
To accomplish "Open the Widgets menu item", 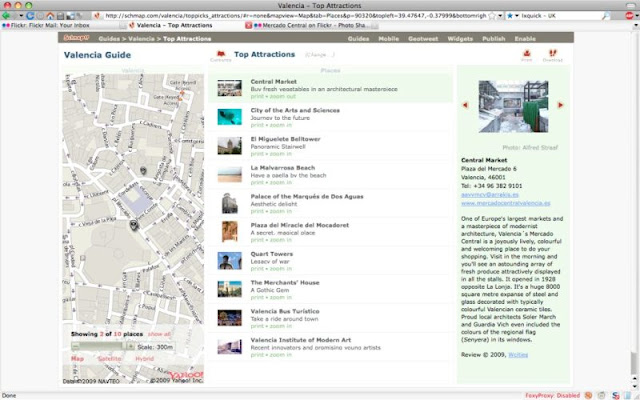I will pos(460,39).
